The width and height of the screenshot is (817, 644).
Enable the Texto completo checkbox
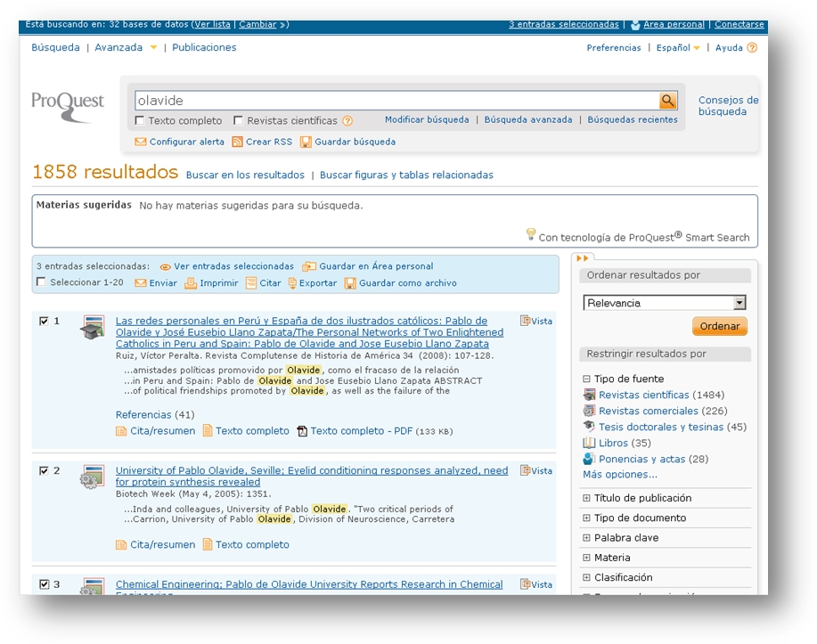(140, 121)
